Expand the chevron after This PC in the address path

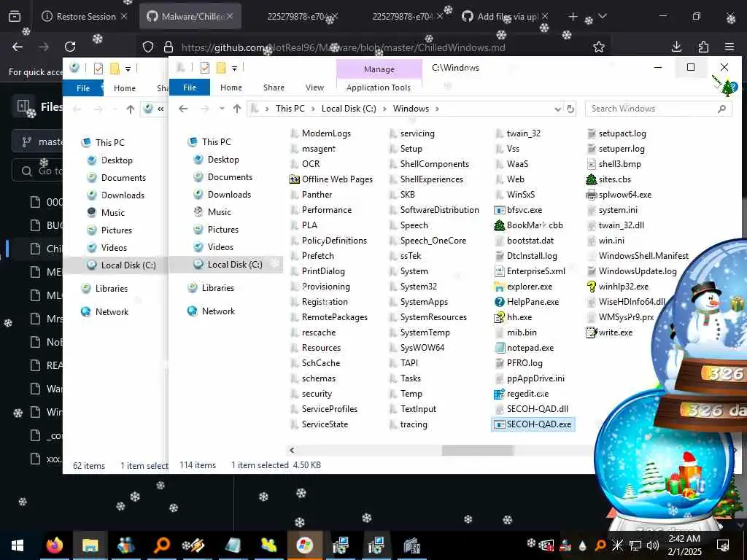pyautogui.click(x=313, y=109)
